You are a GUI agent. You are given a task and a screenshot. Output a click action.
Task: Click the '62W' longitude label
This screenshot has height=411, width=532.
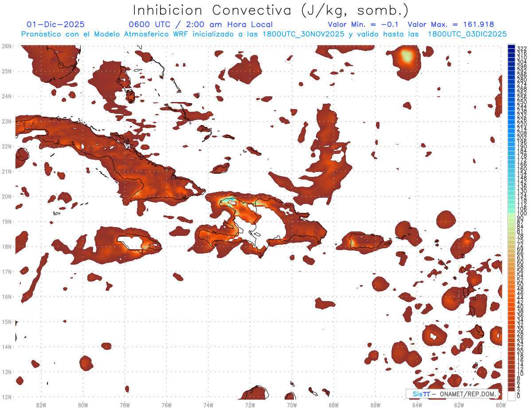pos(459,404)
